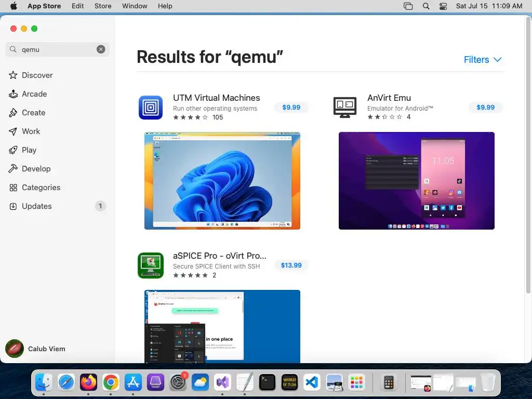
Task: Open the aSPICE Pro - oVirt Pro title
Action: click(220, 256)
